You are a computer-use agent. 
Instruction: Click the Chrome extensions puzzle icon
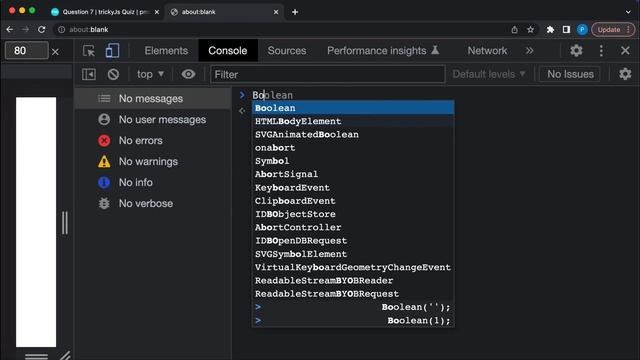click(550, 29)
